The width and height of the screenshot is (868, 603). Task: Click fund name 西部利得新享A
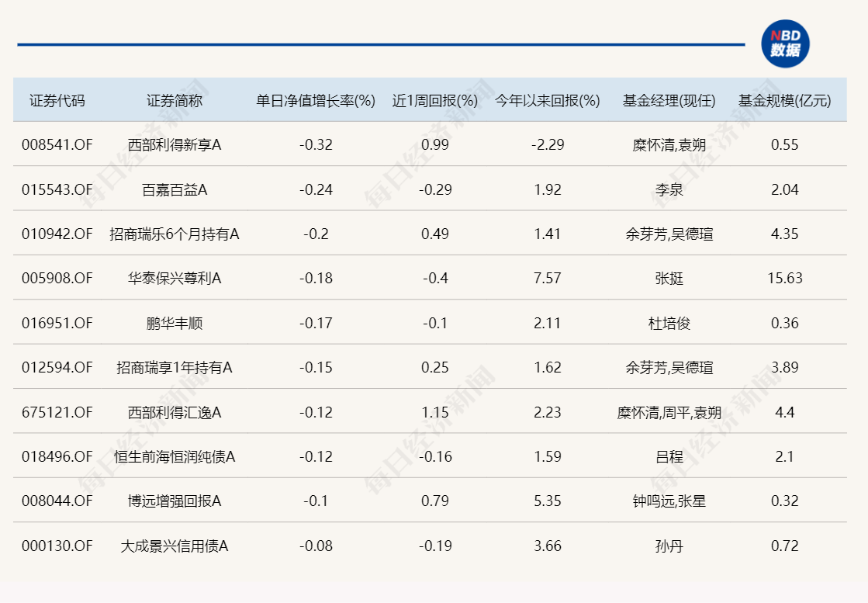click(x=175, y=145)
